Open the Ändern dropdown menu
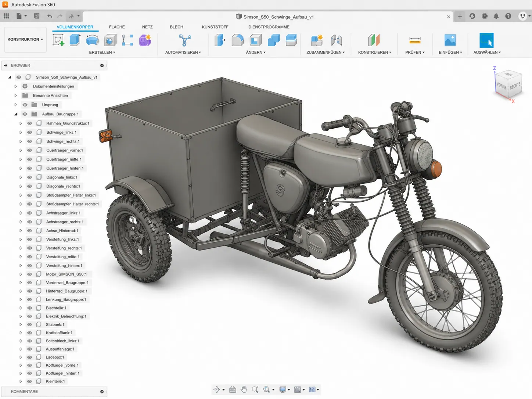This screenshot has height=399, width=532. tap(256, 53)
